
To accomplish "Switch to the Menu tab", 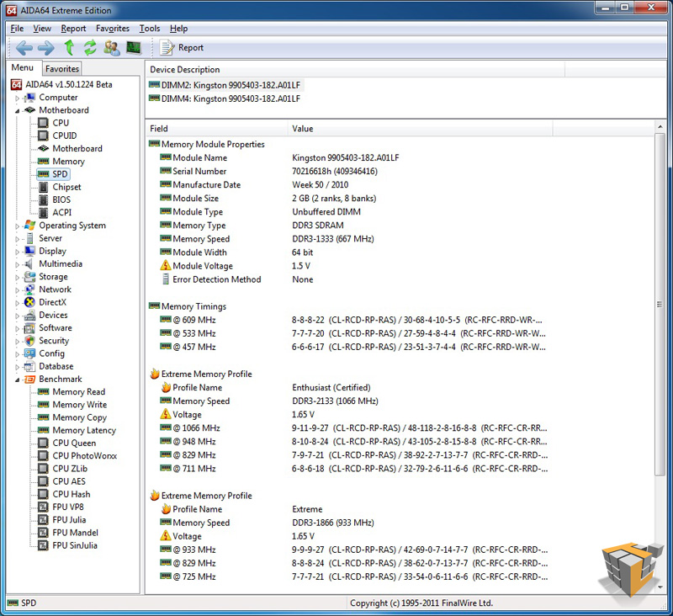I will point(23,68).
